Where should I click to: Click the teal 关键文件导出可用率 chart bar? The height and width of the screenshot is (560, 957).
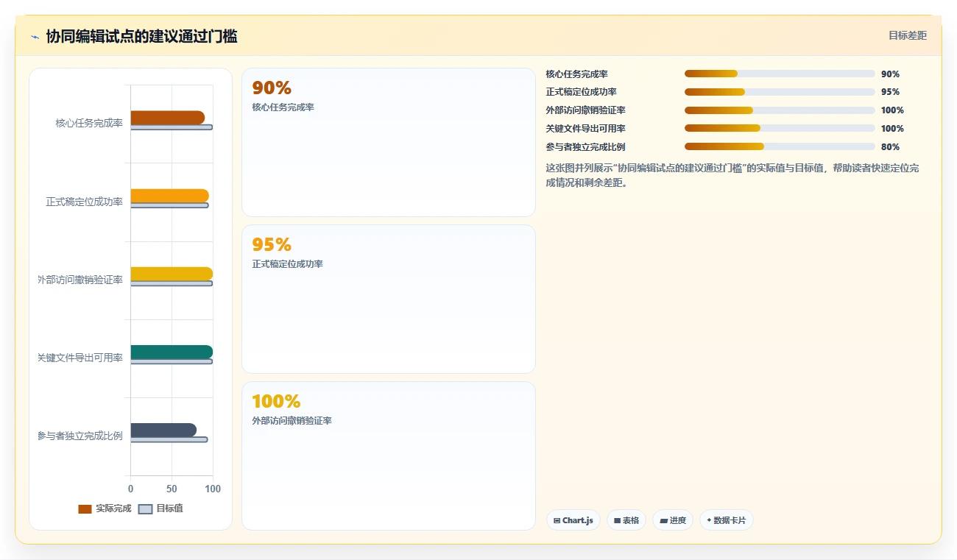click(172, 352)
